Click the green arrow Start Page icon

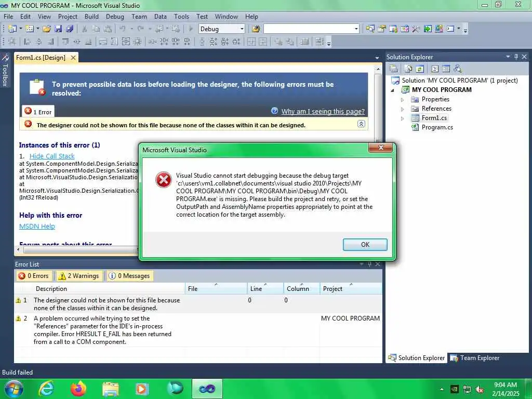point(428,29)
